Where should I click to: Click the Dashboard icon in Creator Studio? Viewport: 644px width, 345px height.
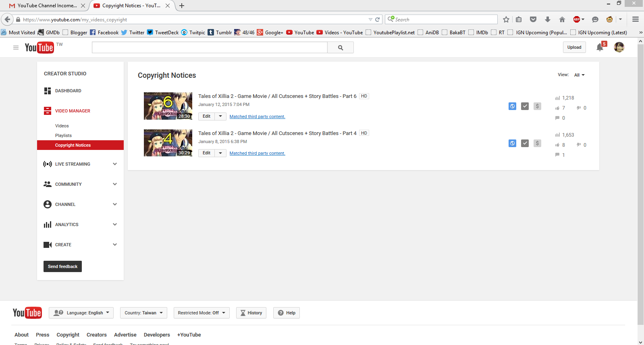(x=48, y=91)
